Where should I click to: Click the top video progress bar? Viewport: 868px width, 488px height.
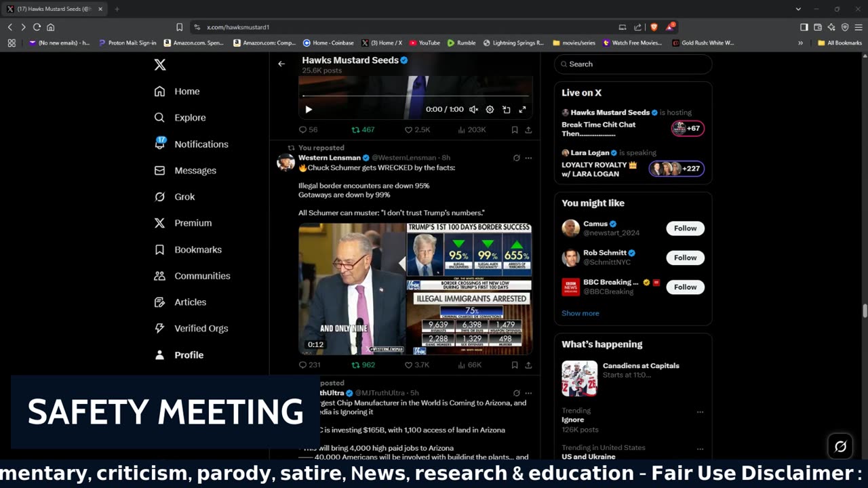tap(415, 96)
